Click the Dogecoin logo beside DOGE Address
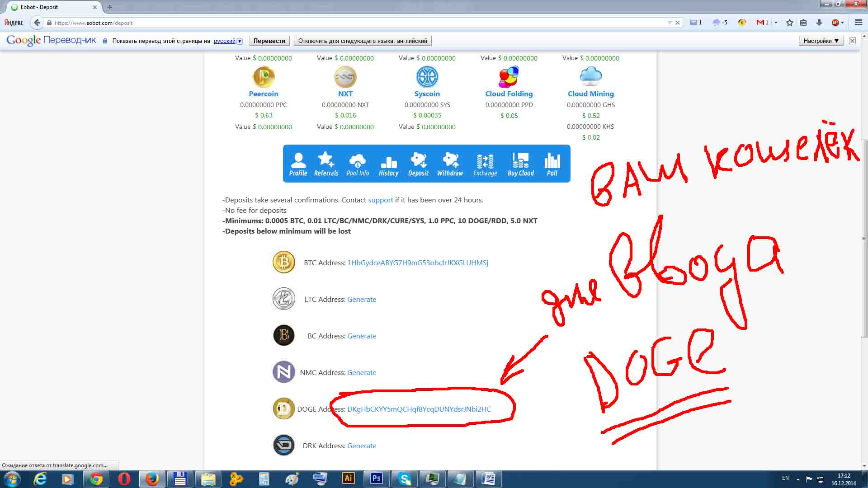This screenshot has height=488, width=868. (284, 408)
